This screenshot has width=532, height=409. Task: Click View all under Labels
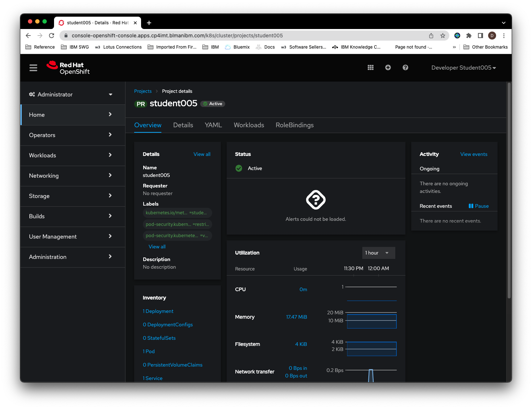(157, 247)
